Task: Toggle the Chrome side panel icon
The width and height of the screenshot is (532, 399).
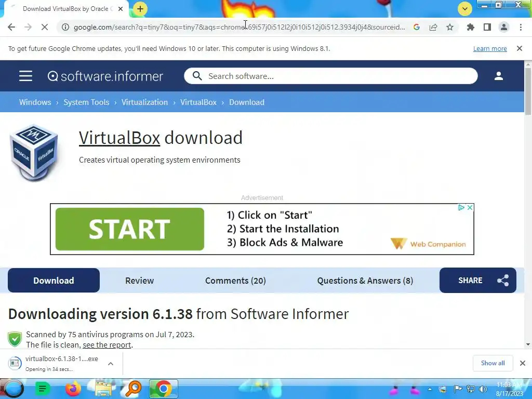Action: [487, 27]
